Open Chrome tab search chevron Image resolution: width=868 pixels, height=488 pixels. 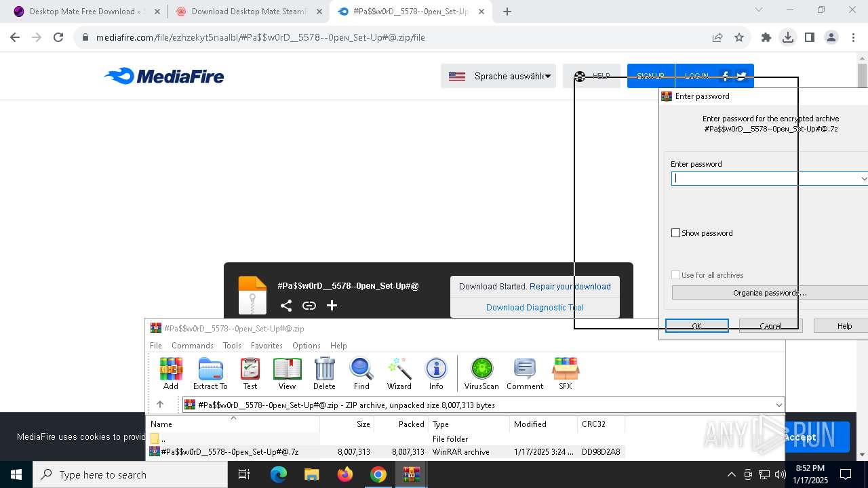pyautogui.click(x=759, y=10)
